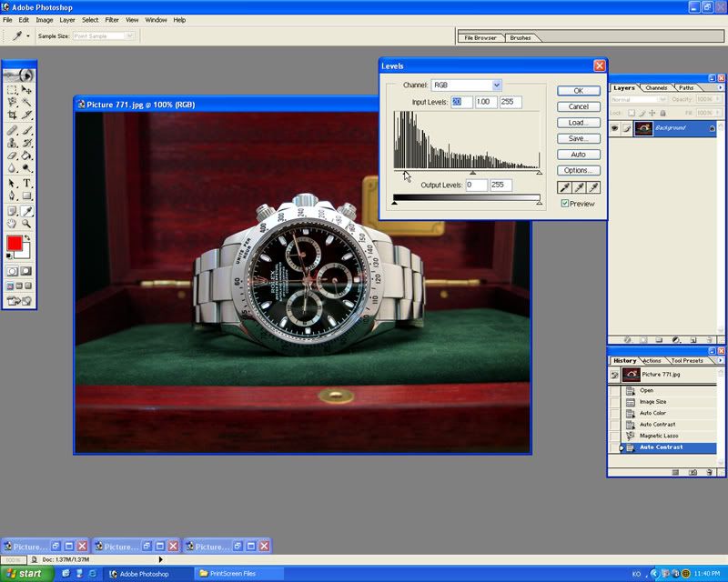The height and width of the screenshot is (582, 728).
Task: Select the Eraser tool
Action: point(12,156)
